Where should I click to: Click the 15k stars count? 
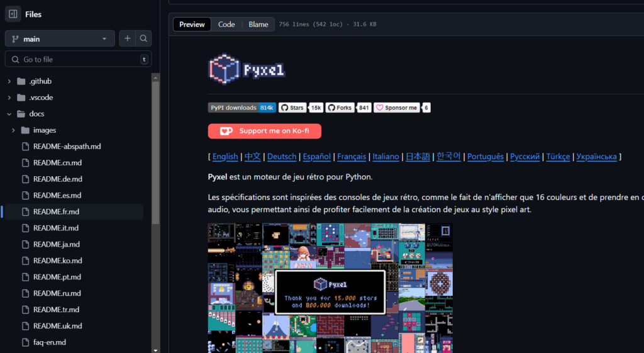click(316, 108)
